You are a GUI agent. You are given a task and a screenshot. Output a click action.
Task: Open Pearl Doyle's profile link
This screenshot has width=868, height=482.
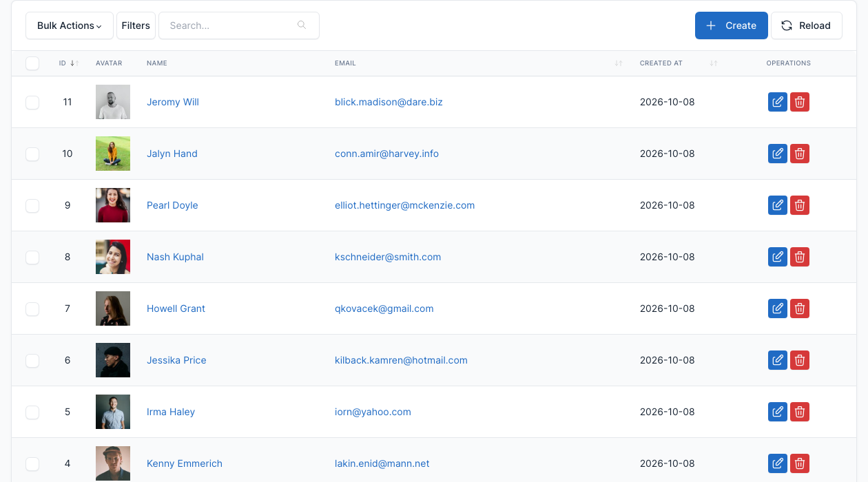point(172,205)
